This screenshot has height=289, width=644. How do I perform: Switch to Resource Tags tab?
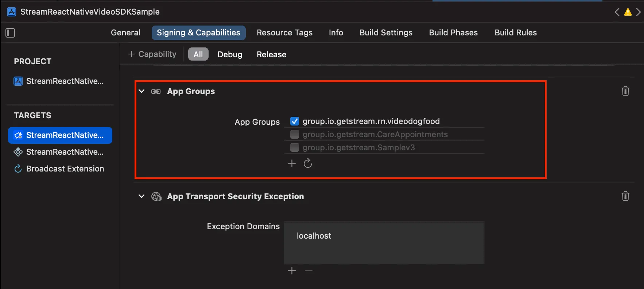(x=284, y=32)
